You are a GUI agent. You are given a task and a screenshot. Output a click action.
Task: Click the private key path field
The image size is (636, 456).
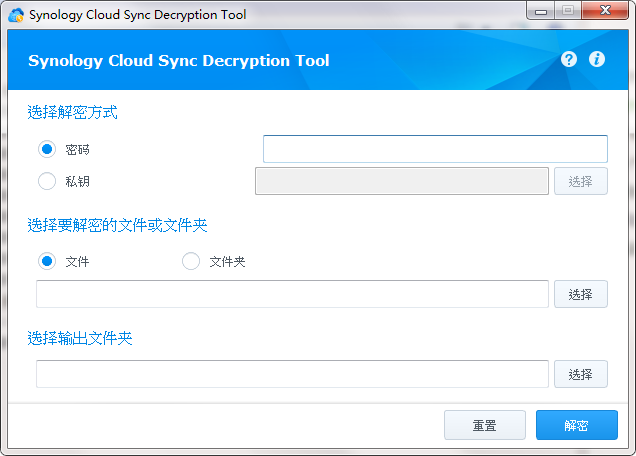[x=402, y=181]
